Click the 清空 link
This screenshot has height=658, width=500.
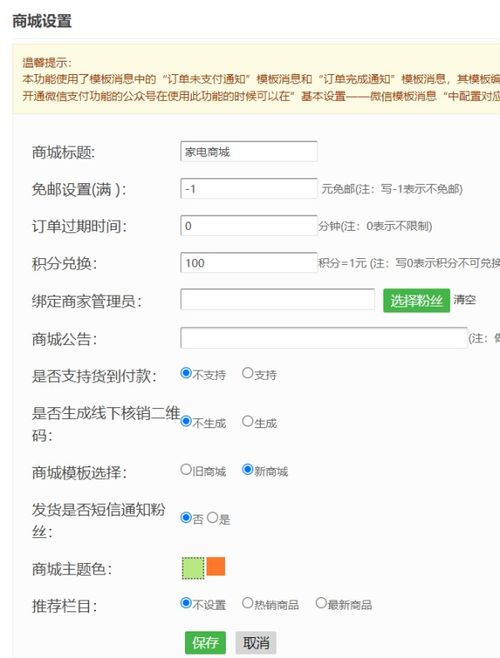click(x=465, y=300)
